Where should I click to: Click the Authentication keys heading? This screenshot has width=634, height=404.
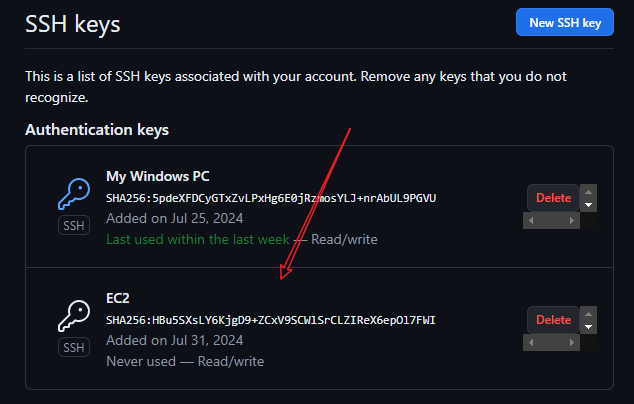tap(97, 130)
